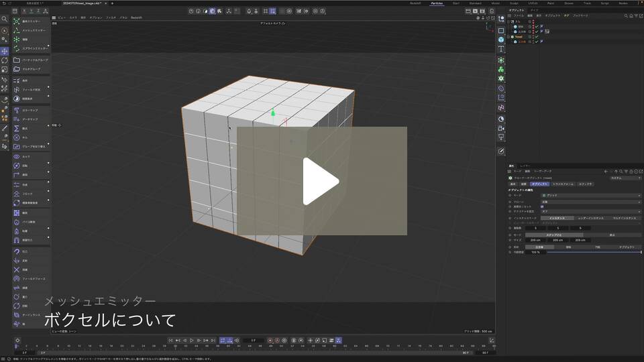This screenshot has height=362, width=644.
Task: Search the object manager with magnifier icon
Action: coord(625,15)
